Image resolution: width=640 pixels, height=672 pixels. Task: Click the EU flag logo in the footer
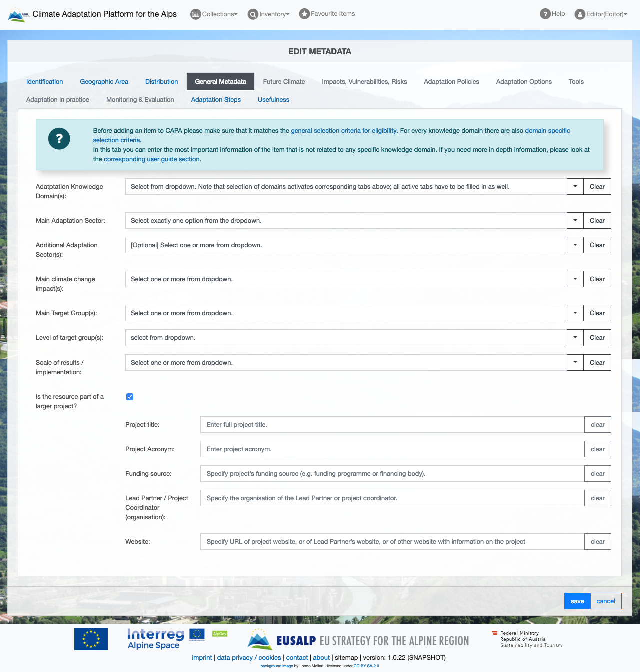click(91, 639)
